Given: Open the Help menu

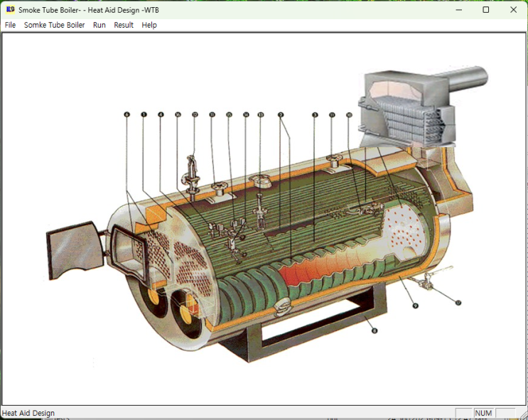Looking at the screenshot, I should tap(149, 25).
